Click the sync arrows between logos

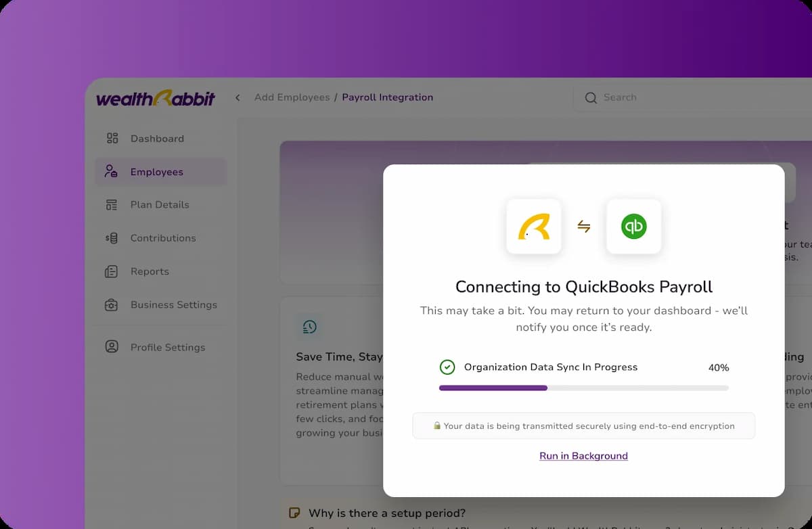[x=584, y=227]
